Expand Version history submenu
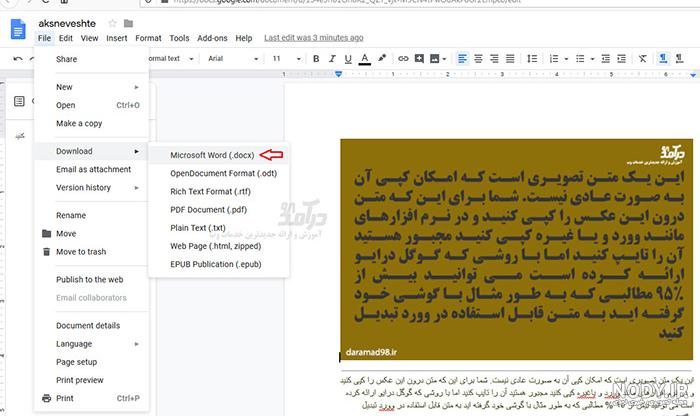The height and width of the screenshot is (416, 700). pyautogui.click(x=91, y=188)
